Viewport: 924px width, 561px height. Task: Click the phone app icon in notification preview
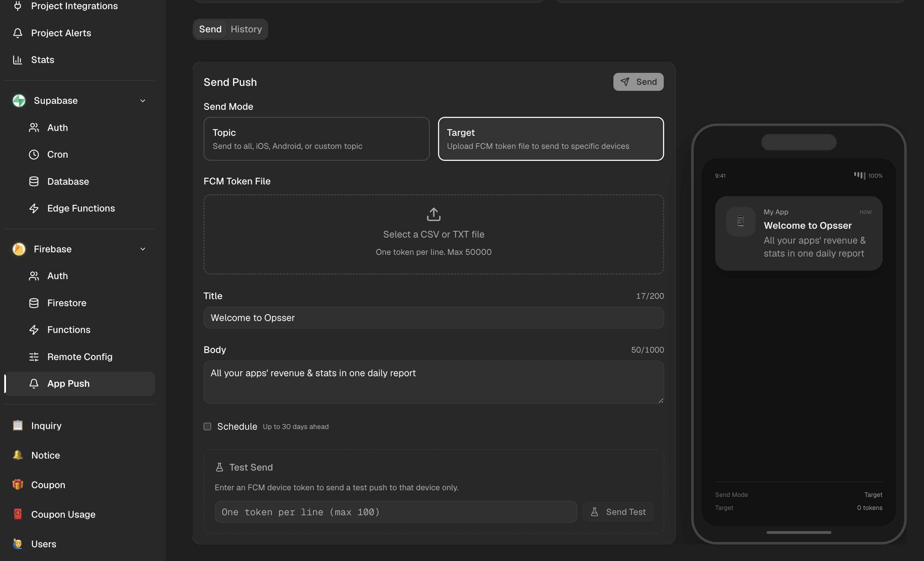[740, 221]
